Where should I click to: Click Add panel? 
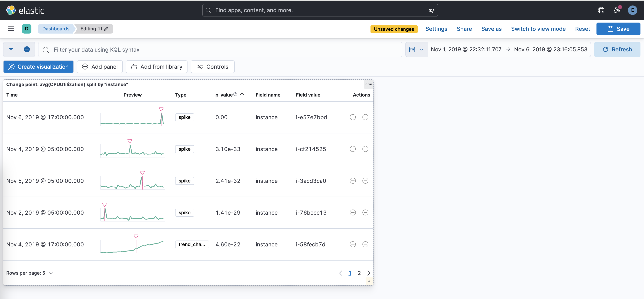point(100,67)
